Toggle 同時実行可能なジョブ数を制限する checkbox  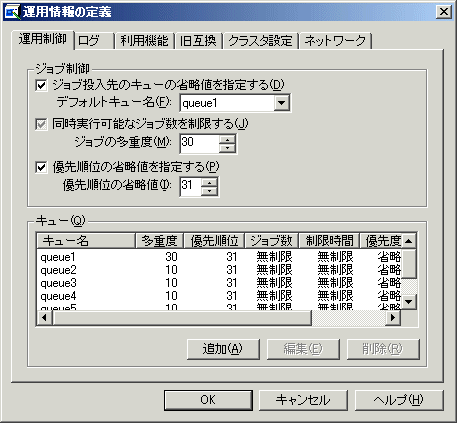click(41, 125)
